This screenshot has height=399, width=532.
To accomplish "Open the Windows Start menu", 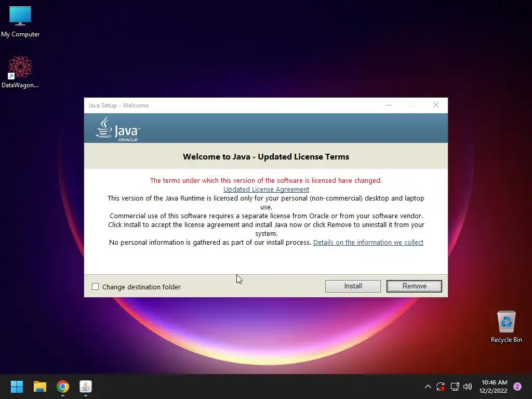I will tap(17, 387).
